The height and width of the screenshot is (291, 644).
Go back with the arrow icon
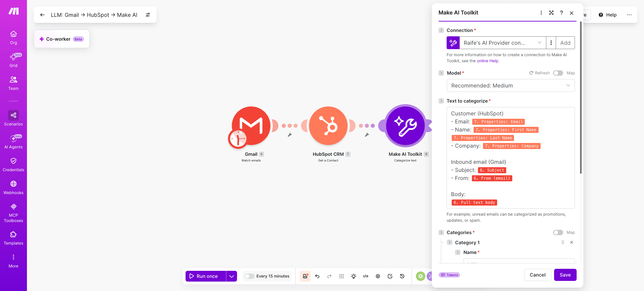pos(42,15)
